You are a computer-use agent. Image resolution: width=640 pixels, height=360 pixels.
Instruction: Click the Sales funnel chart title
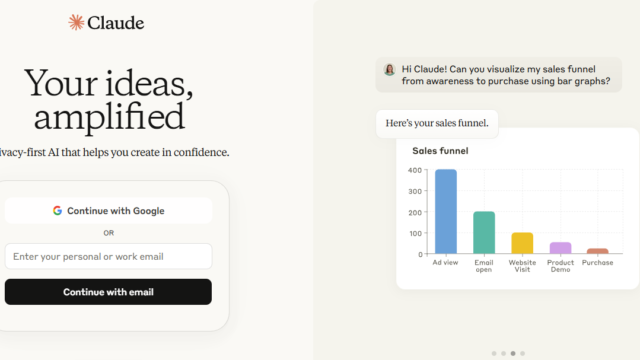(440, 151)
